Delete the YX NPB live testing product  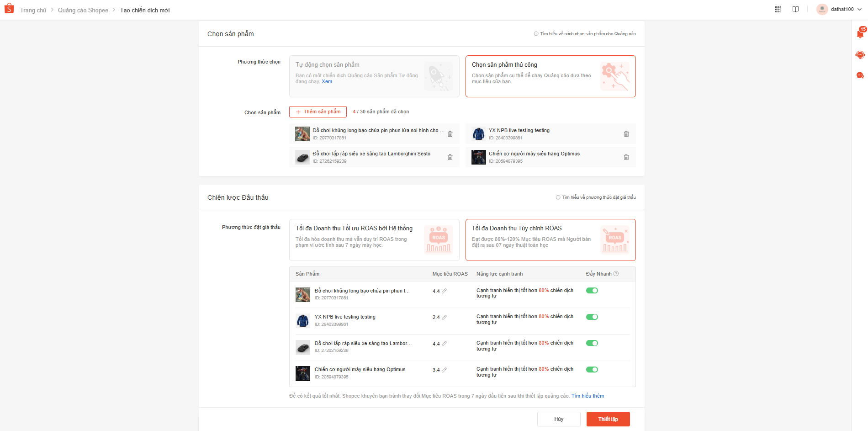coord(626,134)
